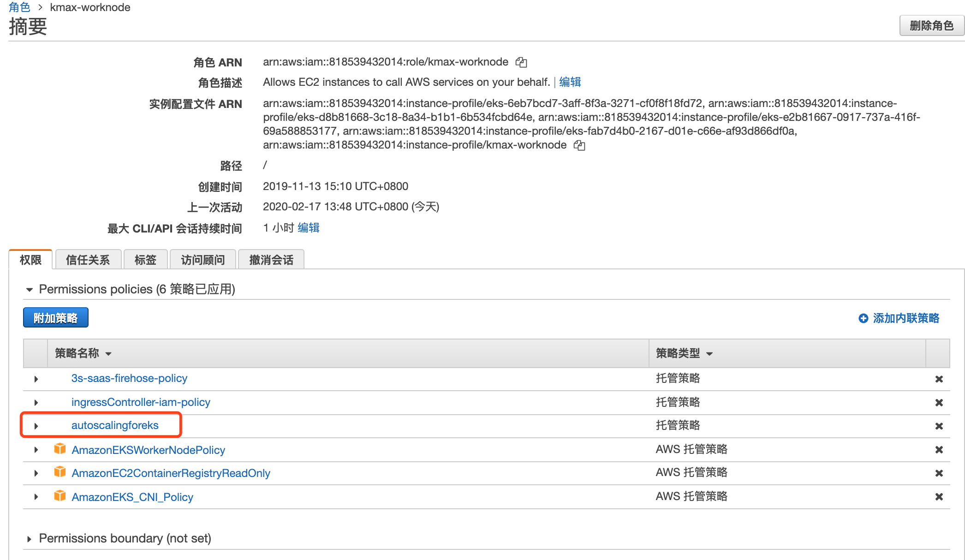This screenshot has width=965, height=560.
Task: Open the AmazonEC2ContainerRegistryReadOnly link
Action: pyautogui.click(x=171, y=473)
